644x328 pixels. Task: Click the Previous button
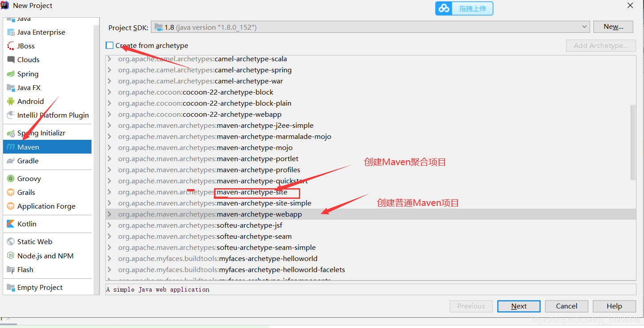click(471, 306)
